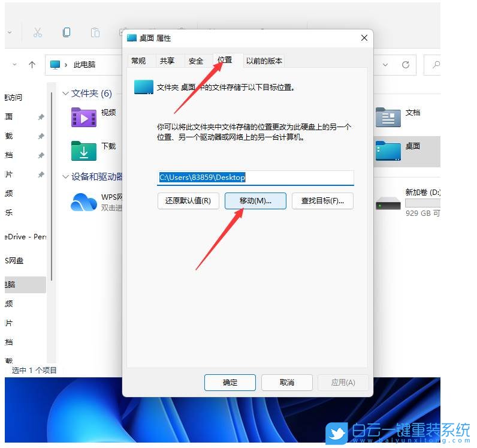
Task: Collapse the 设备和驱动器 group
Action: [65, 177]
